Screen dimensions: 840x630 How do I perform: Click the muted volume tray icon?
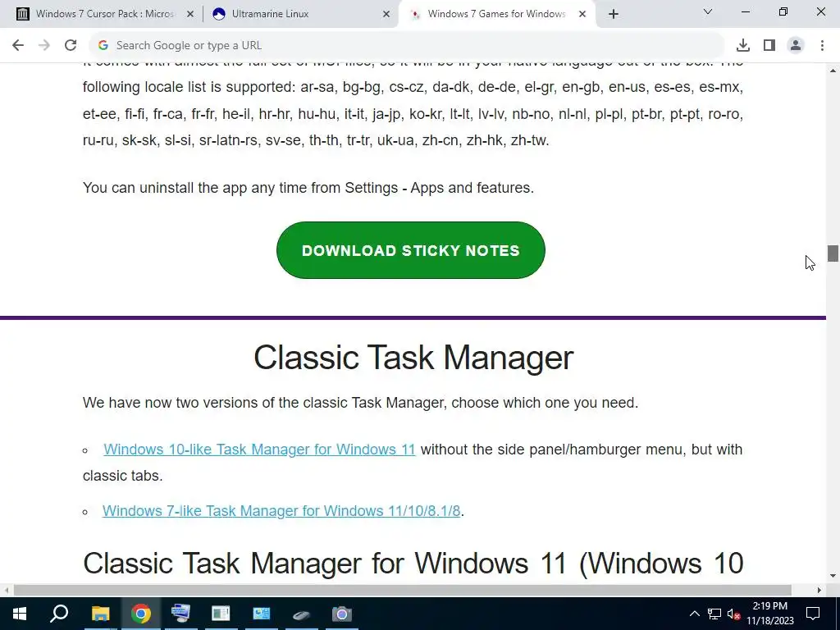[734, 614]
